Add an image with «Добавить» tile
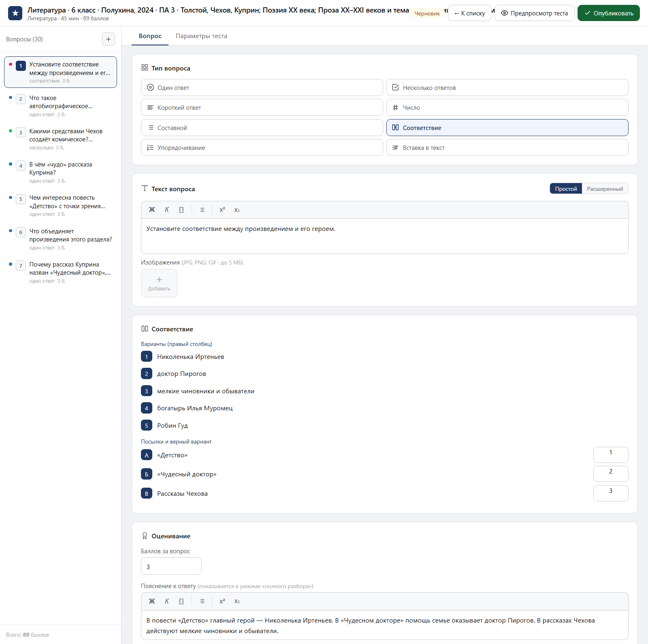This screenshot has width=648, height=644. [x=159, y=283]
